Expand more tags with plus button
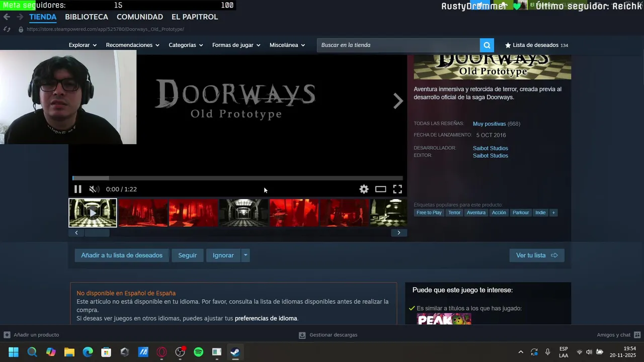The height and width of the screenshot is (362, 644). [553, 213]
